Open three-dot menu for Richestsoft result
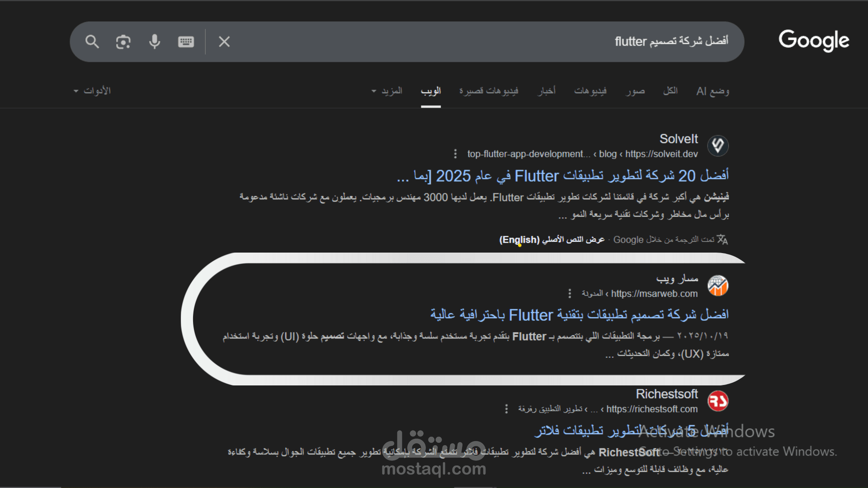The width and height of the screenshot is (868, 488). (x=506, y=409)
